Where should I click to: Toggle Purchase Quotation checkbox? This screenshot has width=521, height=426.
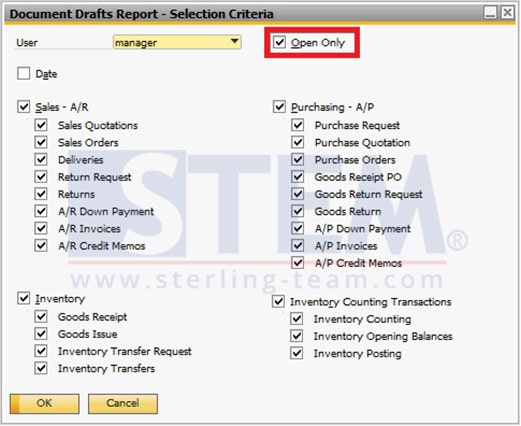298,142
